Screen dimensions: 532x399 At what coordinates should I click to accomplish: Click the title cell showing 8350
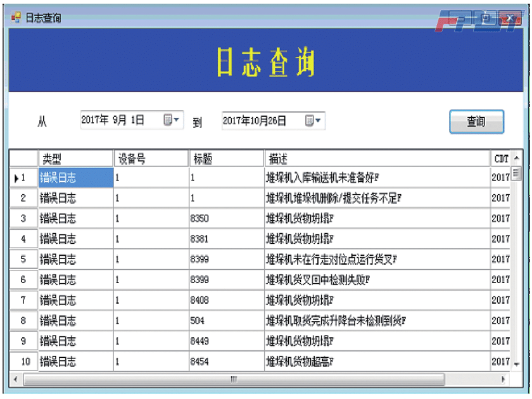coord(225,218)
